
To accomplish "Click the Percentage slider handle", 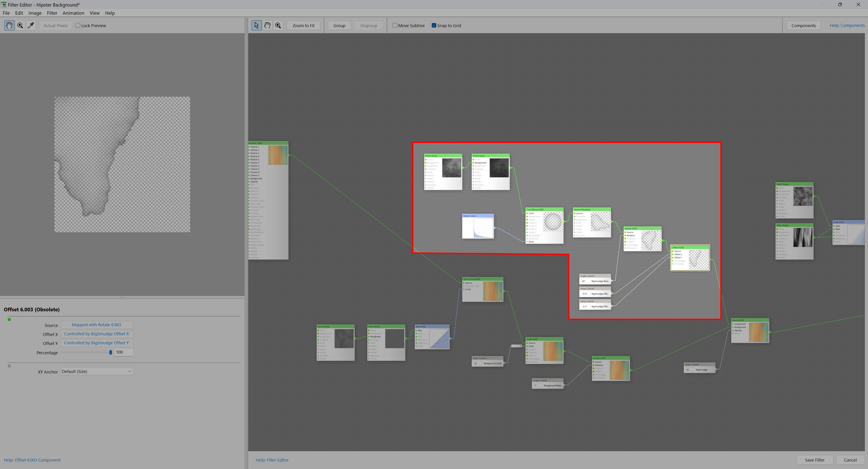I will pos(111,352).
